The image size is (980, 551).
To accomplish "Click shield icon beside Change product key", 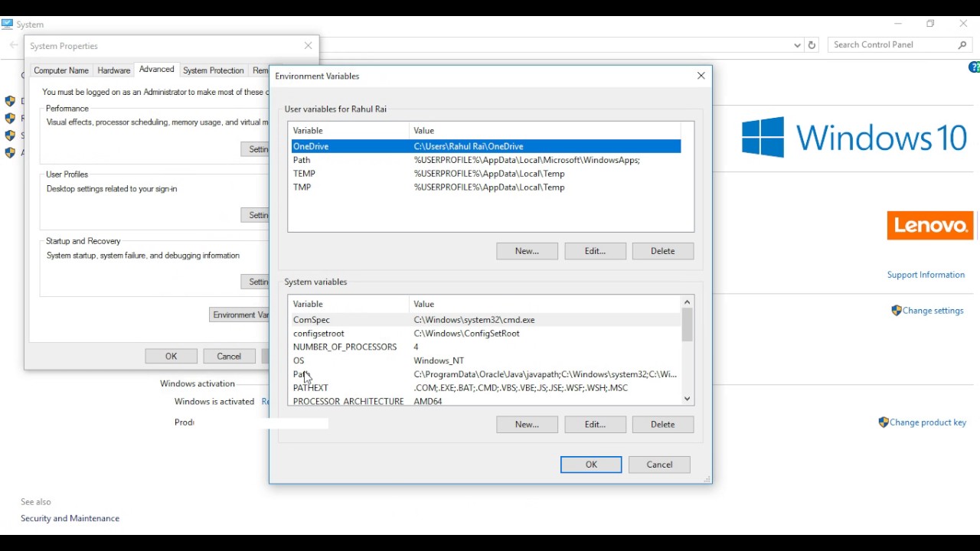I will (884, 422).
